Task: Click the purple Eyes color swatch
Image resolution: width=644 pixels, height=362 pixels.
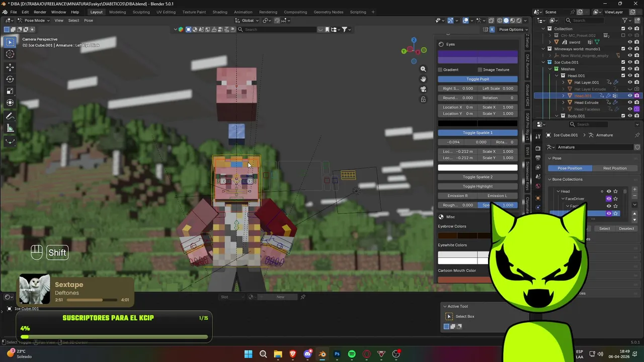Action: [x=477, y=57]
